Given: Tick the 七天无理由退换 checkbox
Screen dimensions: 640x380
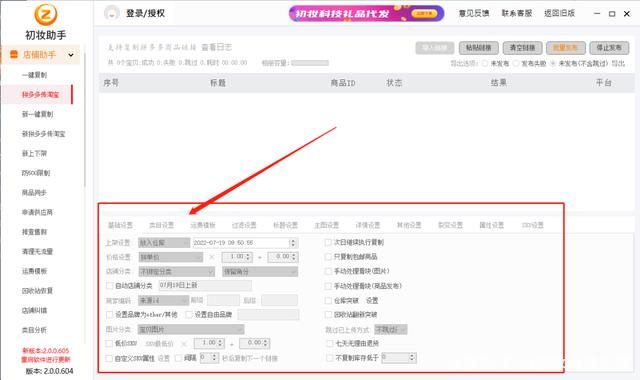Looking at the screenshot, I should 329,344.
